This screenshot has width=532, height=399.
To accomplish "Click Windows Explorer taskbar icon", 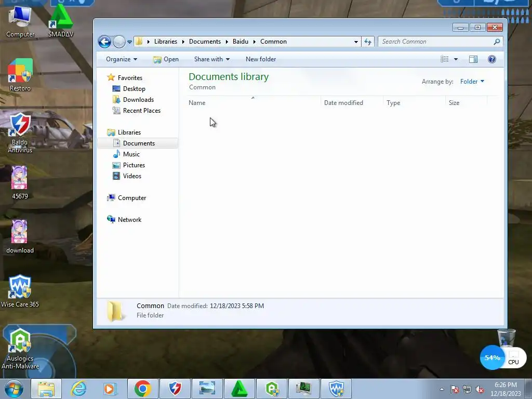I will [46, 389].
